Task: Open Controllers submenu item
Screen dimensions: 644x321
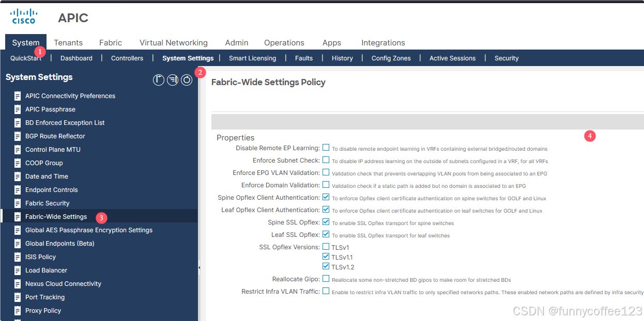Action: point(127,58)
